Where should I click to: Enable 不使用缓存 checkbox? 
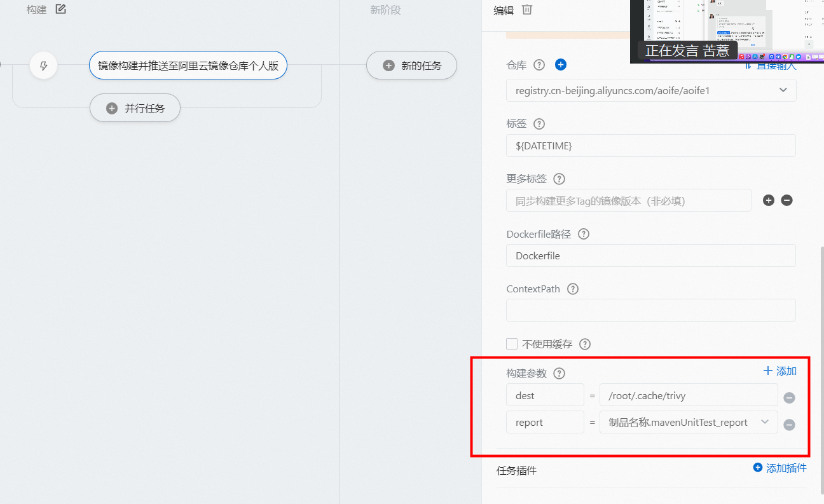coord(512,344)
